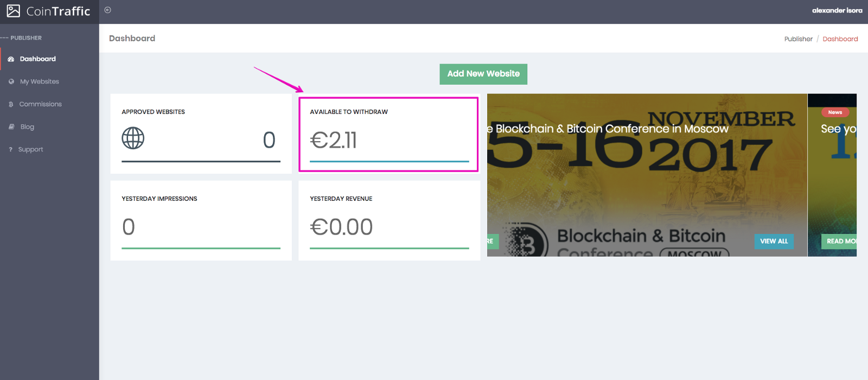Screen dimensions: 868x380
Task: Click the red News badge
Action: (x=835, y=112)
